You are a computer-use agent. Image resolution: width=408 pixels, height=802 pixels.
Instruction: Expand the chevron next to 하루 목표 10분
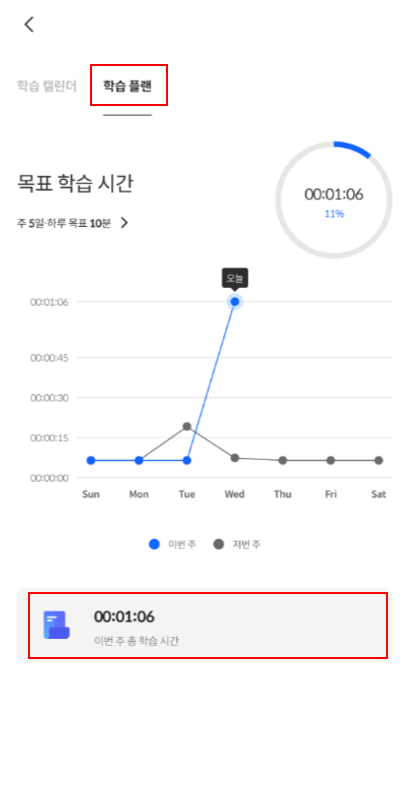124,223
